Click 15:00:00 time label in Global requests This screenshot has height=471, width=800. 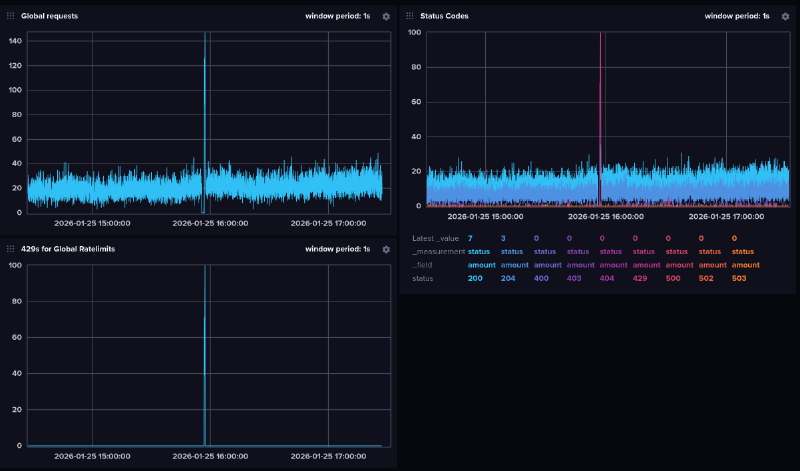point(92,224)
